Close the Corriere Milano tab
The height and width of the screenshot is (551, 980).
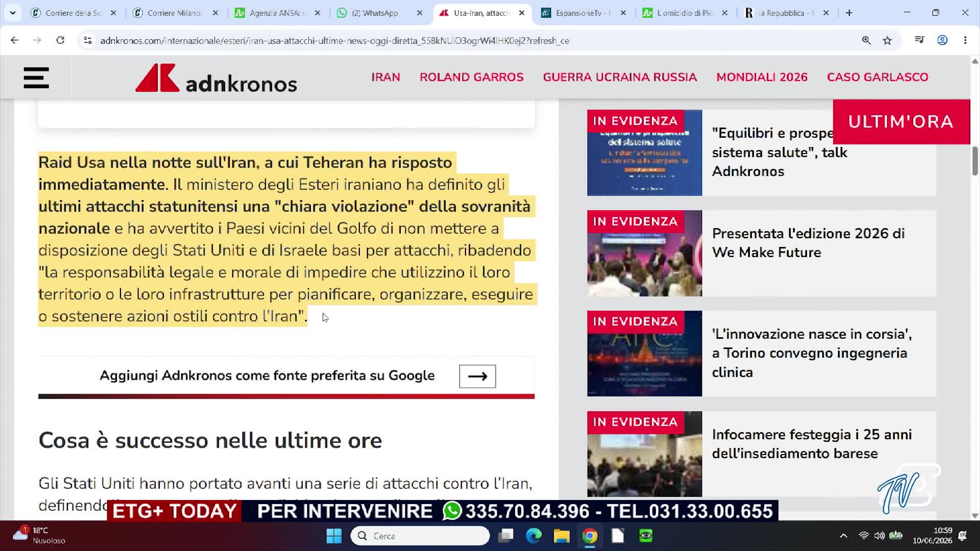pos(215,13)
